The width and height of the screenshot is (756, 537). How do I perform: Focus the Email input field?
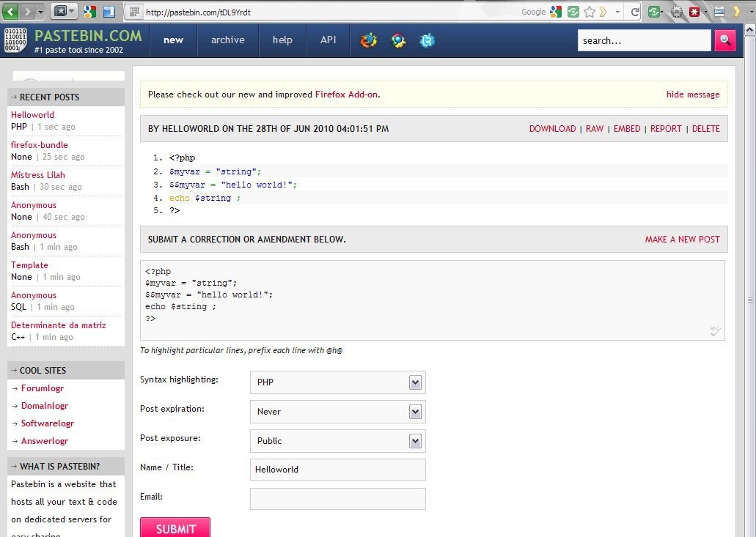(x=337, y=498)
